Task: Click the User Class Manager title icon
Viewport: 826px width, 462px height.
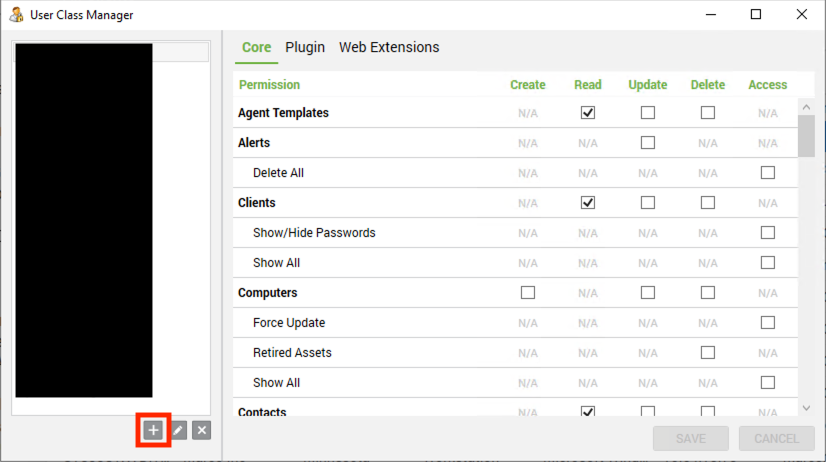Action: click(x=16, y=15)
